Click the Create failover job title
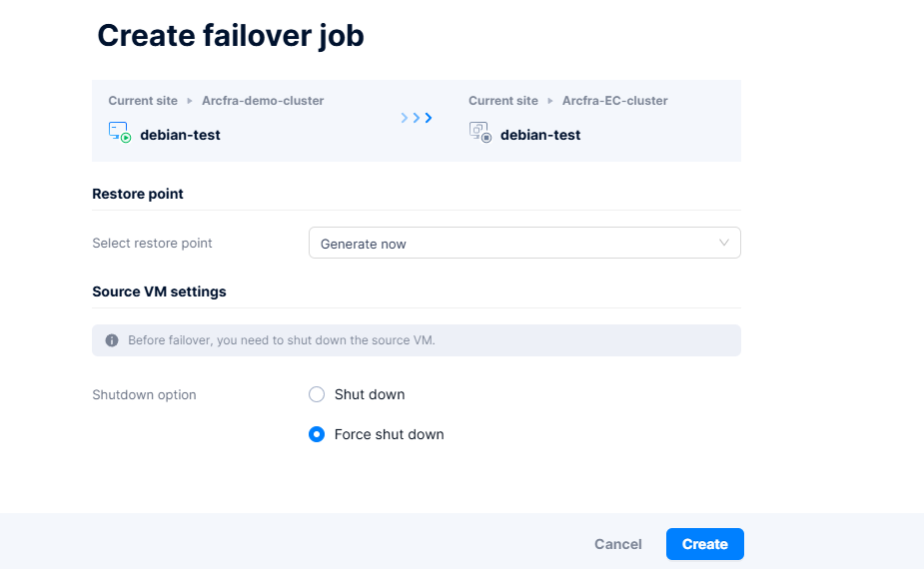The height and width of the screenshot is (569, 924). tap(231, 36)
